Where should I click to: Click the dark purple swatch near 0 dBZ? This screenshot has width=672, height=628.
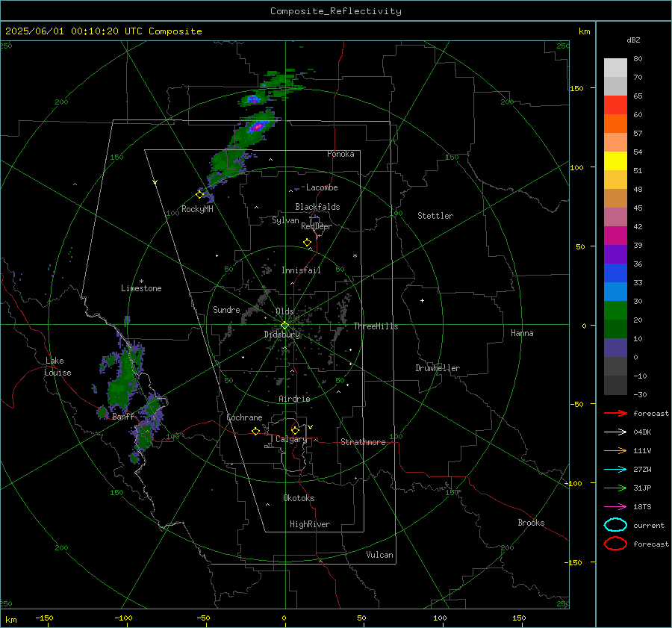pos(615,348)
